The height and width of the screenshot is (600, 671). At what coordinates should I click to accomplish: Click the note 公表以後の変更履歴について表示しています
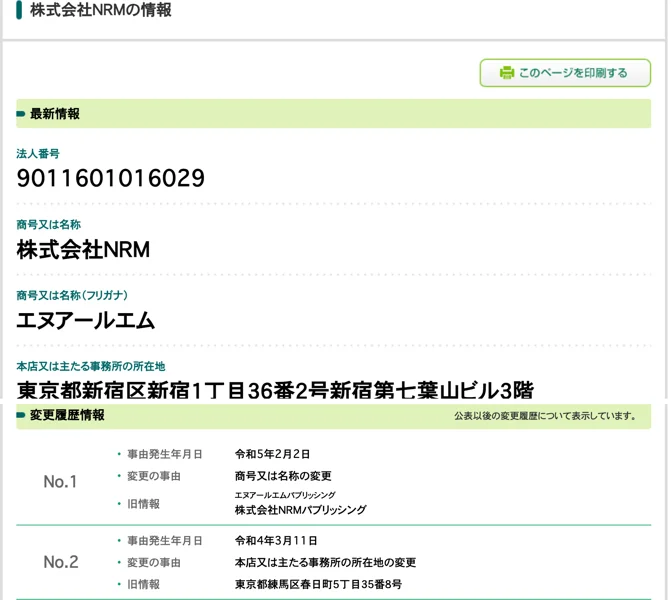pyautogui.click(x=545, y=416)
